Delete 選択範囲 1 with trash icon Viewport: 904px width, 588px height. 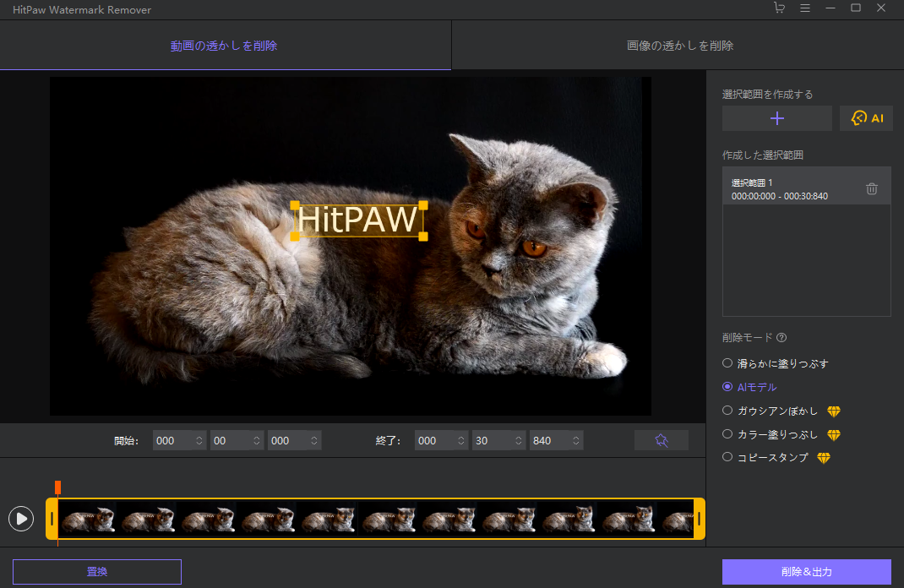[872, 188]
